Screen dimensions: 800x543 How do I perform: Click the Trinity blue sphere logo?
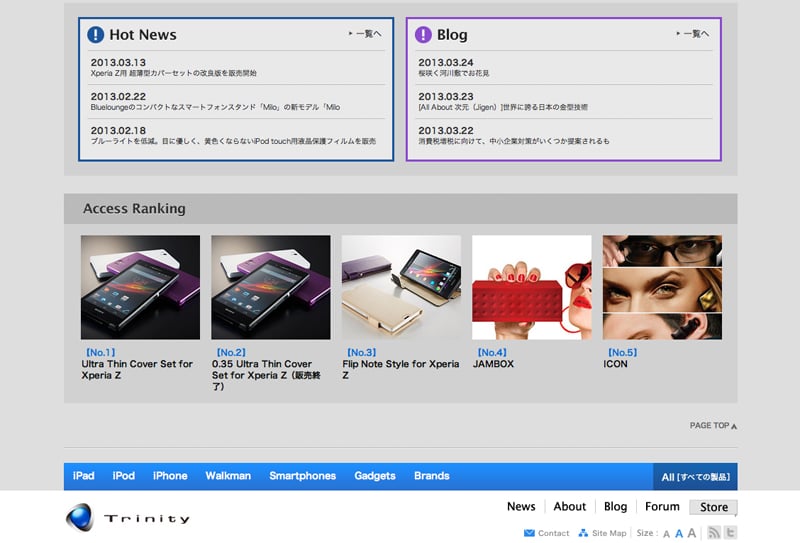click(80, 517)
